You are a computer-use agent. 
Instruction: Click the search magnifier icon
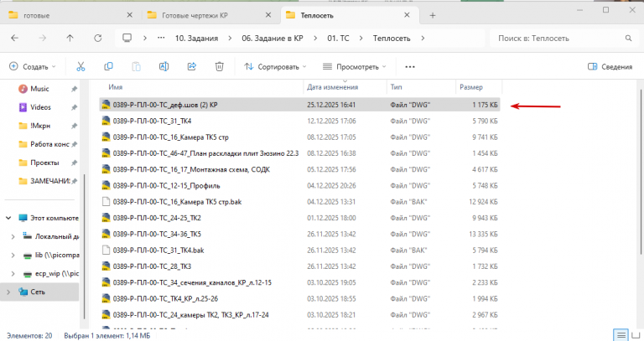(628, 39)
